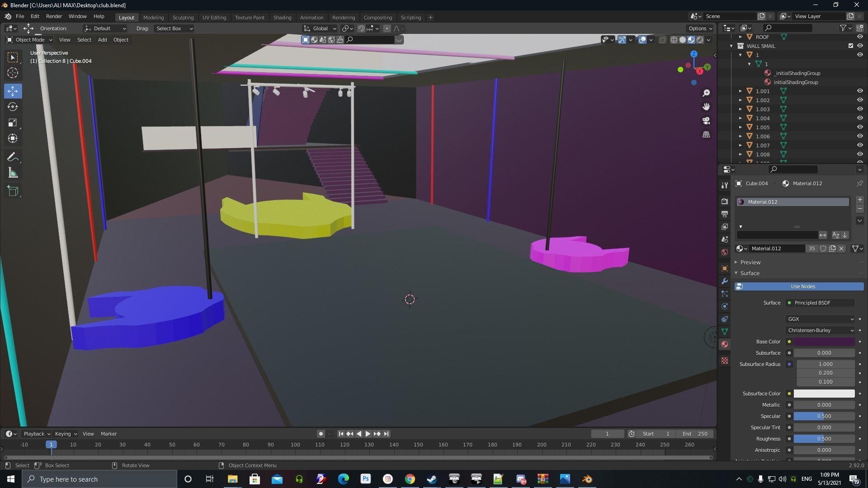Screen dimensions: 868x488
Task: Open the viewport Add menu
Action: (103, 40)
